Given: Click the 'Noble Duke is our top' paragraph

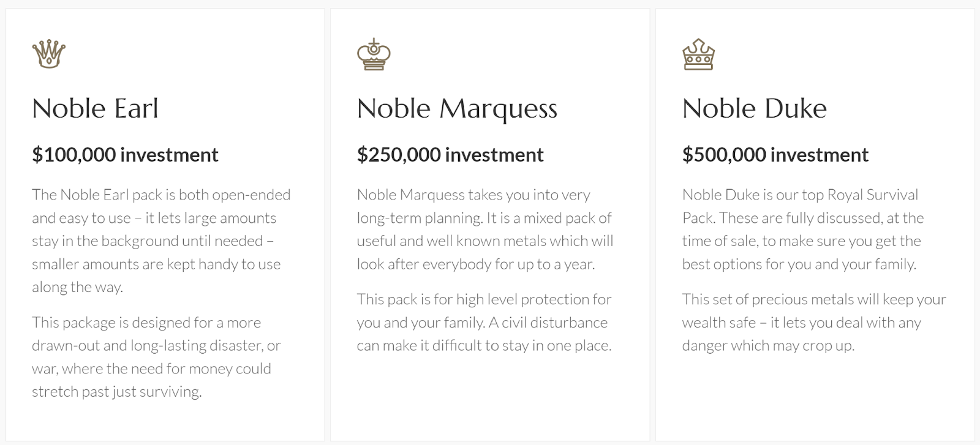Looking at the screenshot, I should [x=802, y=229].
